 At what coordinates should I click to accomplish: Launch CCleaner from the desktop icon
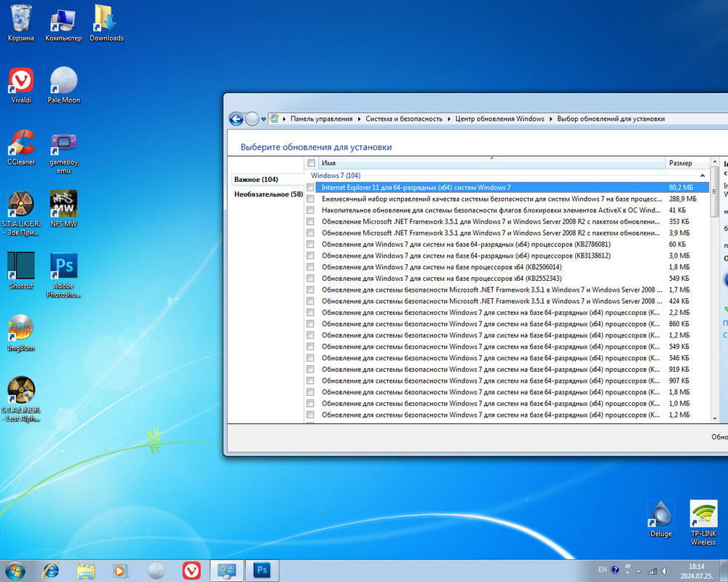(21, 148)
